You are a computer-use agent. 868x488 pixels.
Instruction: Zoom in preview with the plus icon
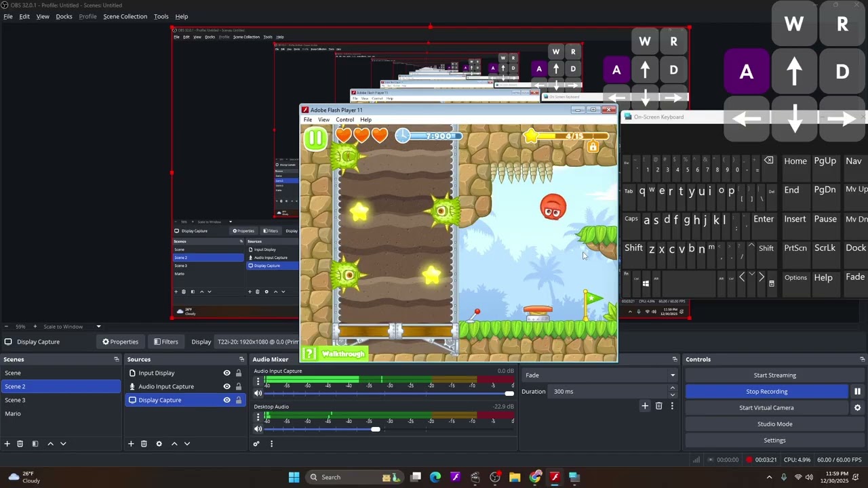(35, 327)
